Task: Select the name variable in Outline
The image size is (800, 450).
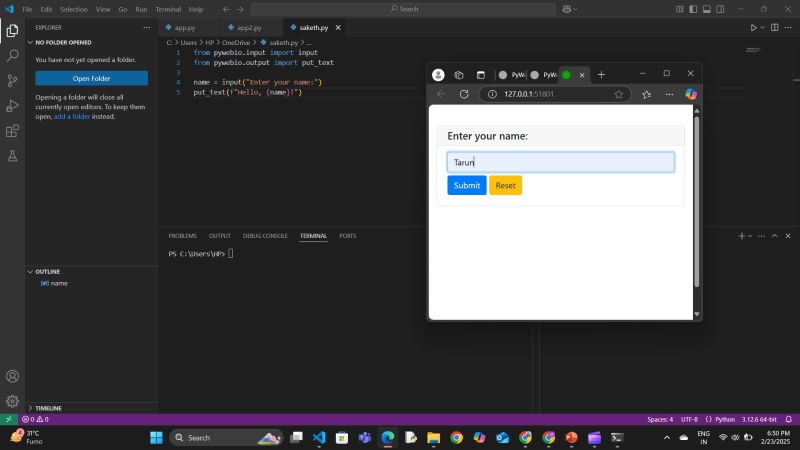Action: coord(59,283)
